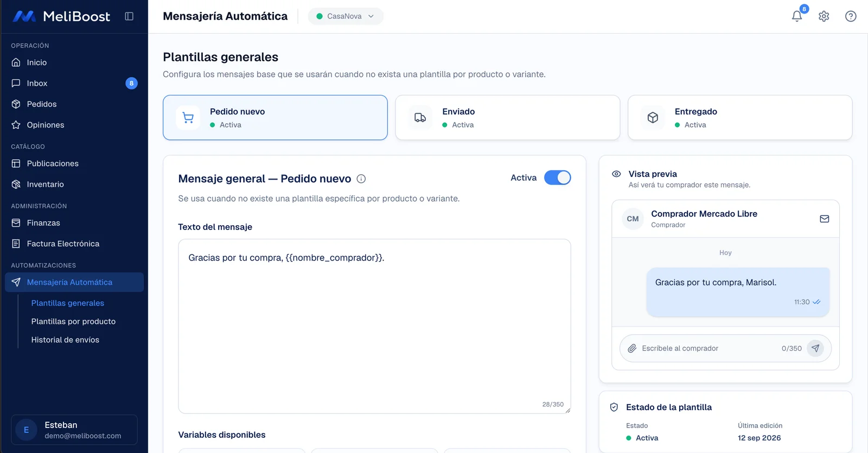Click the envelope icon in the buyer preview
Viewport: 868px width, 453px height.
pyautogui.click(x=825, y=219)
